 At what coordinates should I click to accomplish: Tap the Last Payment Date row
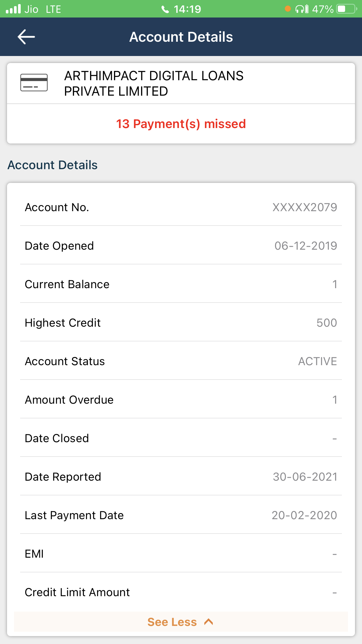[x=181, y=515]
